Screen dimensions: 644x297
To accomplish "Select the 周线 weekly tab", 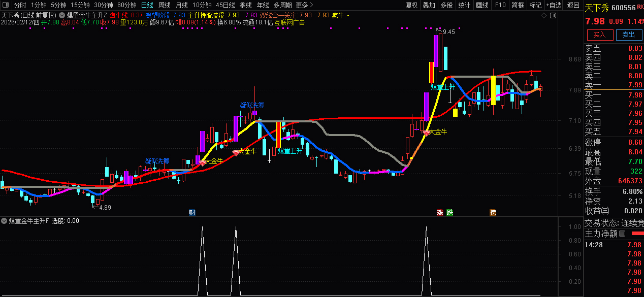I will tap(164, 5).
